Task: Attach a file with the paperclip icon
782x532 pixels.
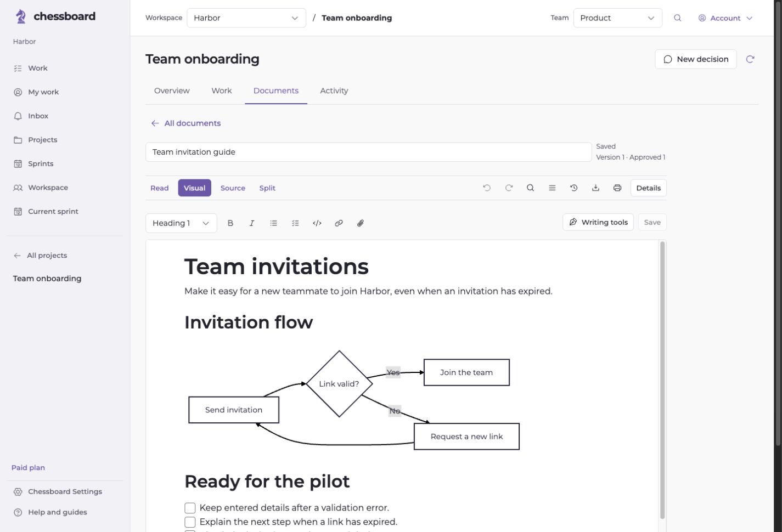Action: 361,223
